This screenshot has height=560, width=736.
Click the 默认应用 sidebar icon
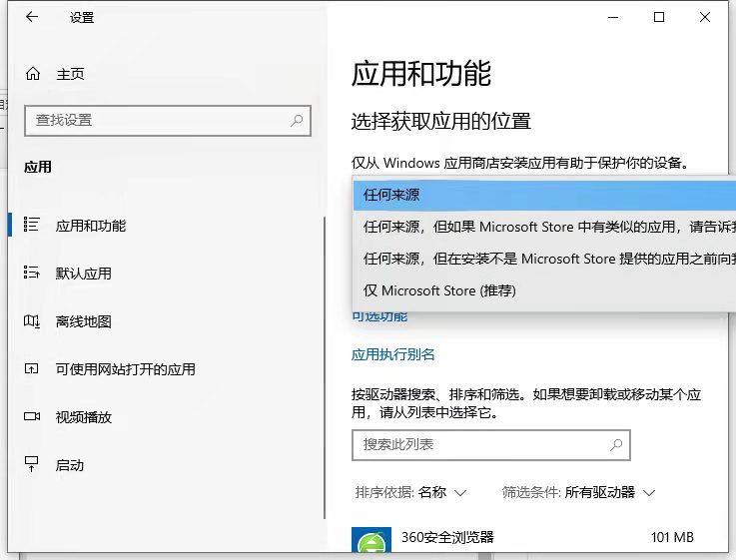pyautogui.click(x=32, y=274)
